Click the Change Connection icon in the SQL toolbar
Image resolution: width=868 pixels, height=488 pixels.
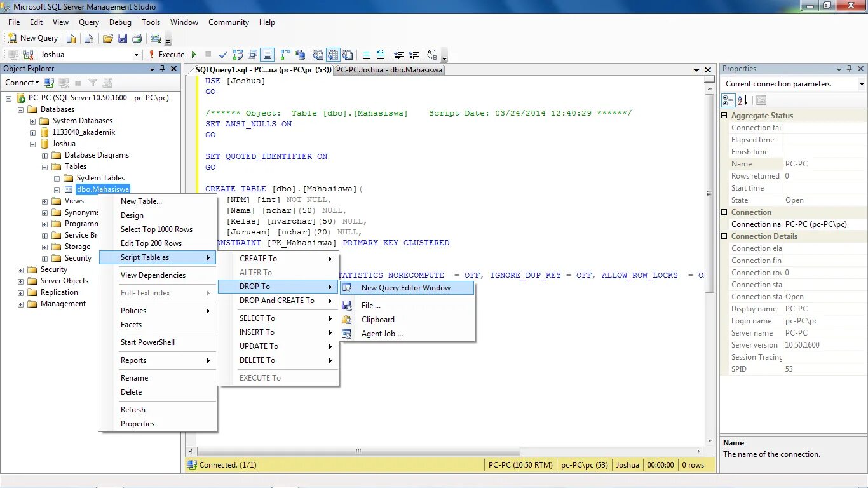tap(28, 55)
